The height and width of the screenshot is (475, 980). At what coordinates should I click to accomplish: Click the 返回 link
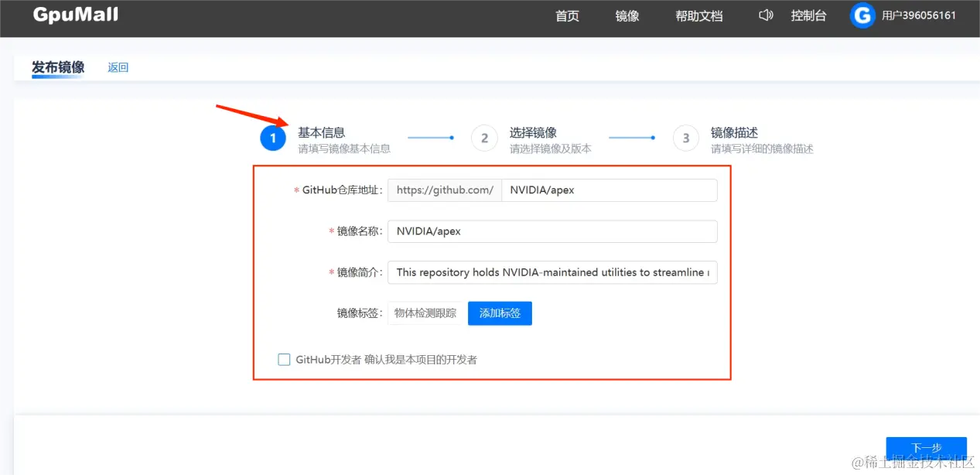coord(118,67)
